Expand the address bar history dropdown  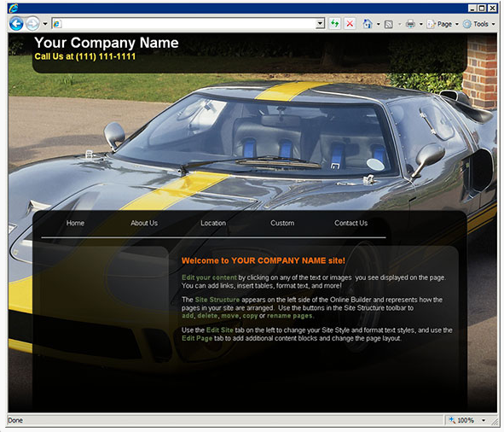[320, 24]
